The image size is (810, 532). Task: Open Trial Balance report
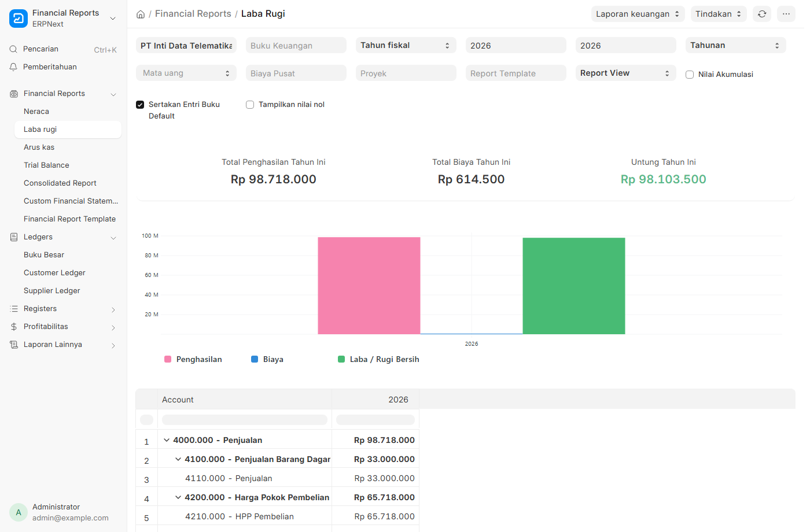tap(68, 165)
